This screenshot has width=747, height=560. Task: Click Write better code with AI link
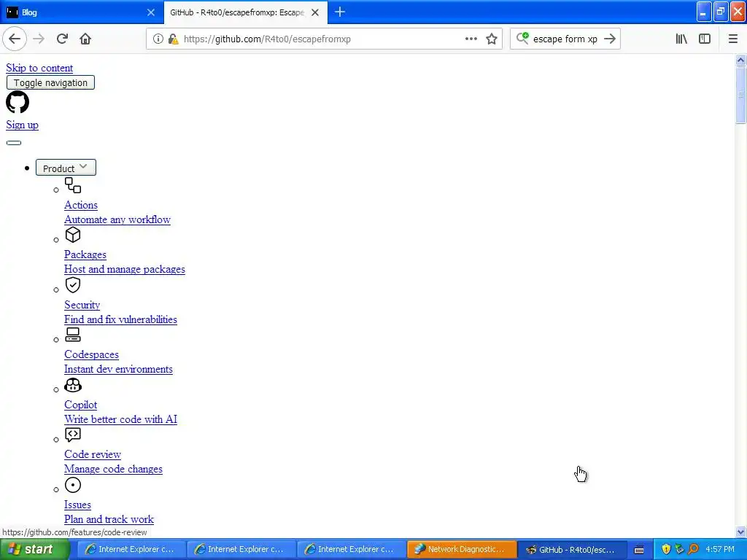[x=120, y=419]
